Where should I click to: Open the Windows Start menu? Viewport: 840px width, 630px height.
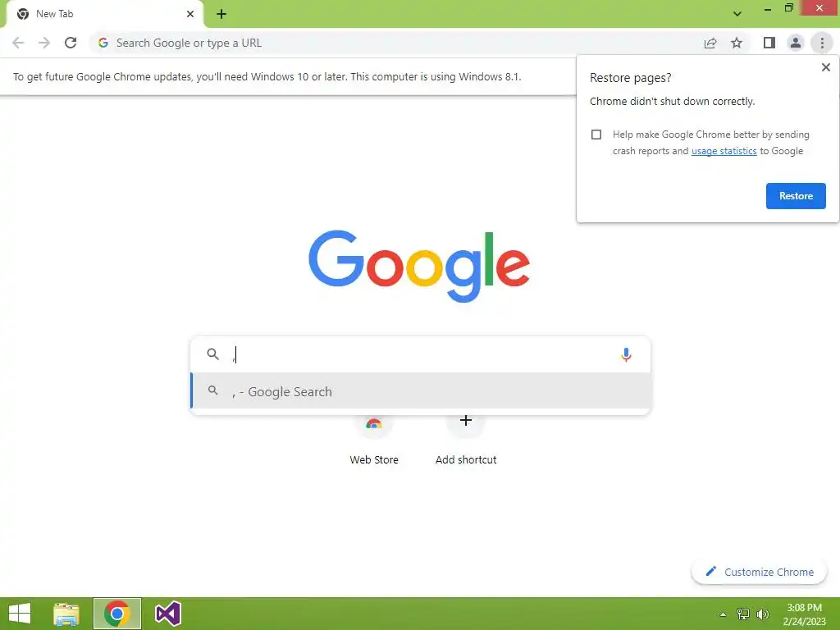pyautogui.click(x=20, y=614)
